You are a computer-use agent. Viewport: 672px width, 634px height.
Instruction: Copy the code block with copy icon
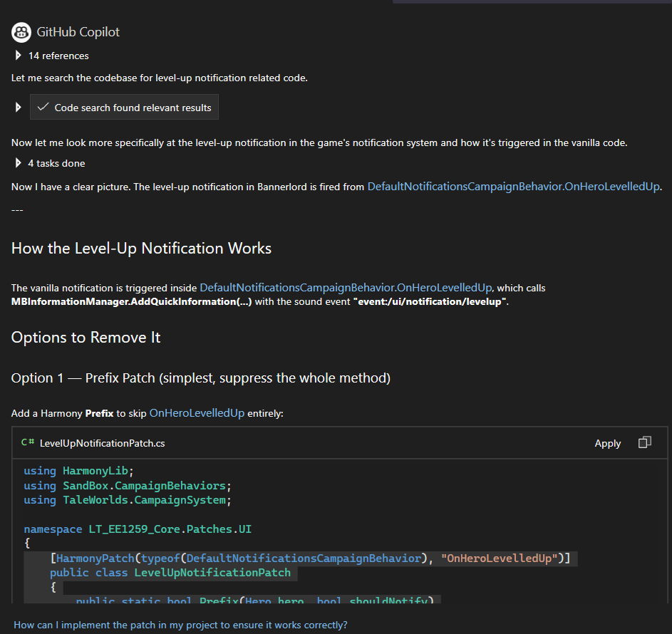click(644, 443)
